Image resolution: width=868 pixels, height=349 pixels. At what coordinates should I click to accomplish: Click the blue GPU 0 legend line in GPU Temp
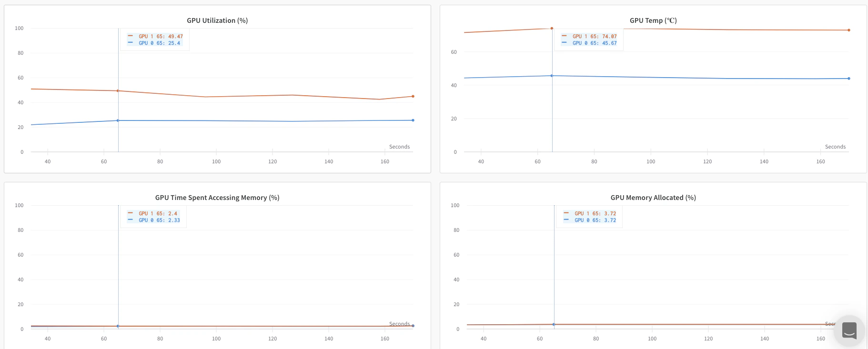(565, 42)
